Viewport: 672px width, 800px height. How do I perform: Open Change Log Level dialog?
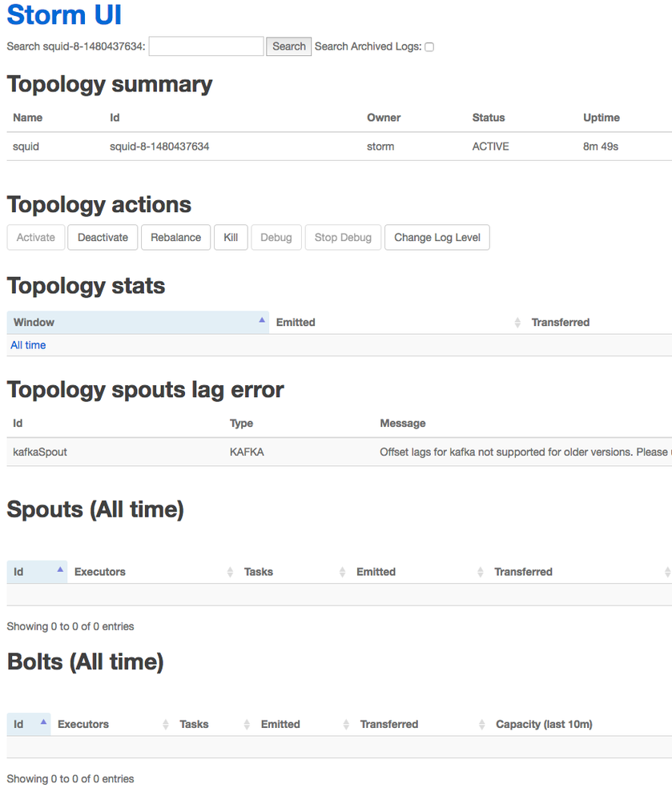437,238
